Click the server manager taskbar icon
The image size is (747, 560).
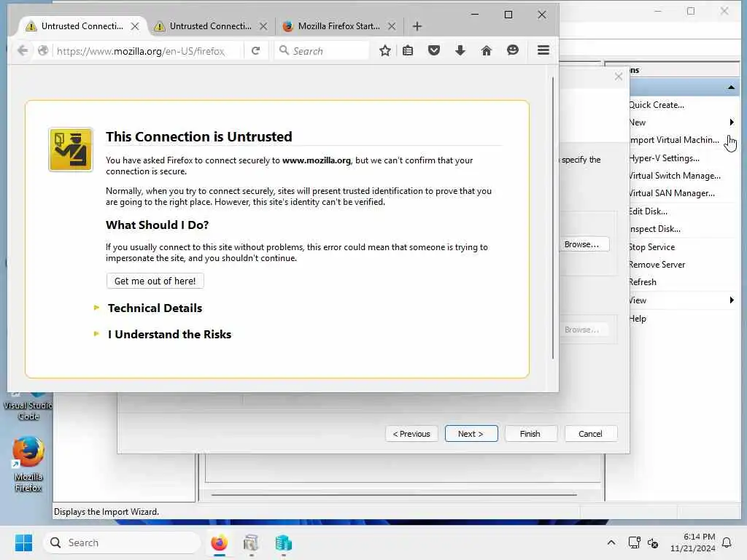(251, 542)
